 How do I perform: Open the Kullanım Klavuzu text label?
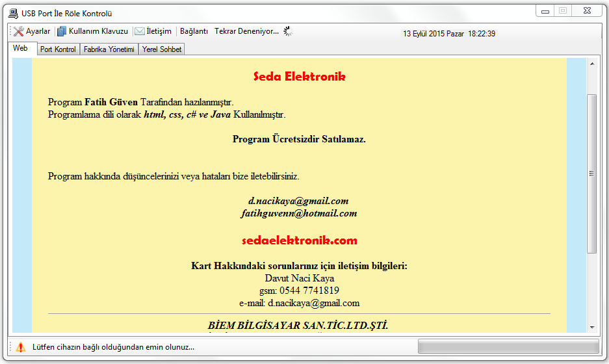98,31
